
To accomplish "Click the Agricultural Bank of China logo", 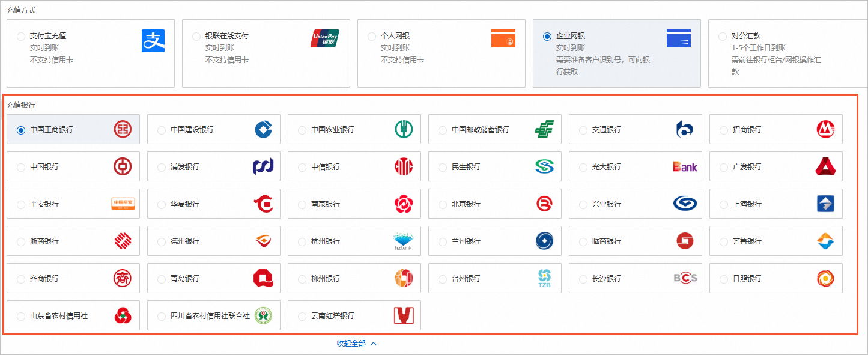I will click(x=404, y=130).
